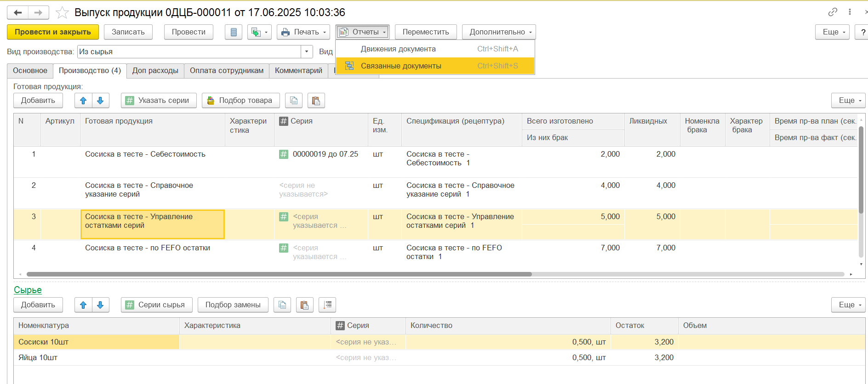Expand the Вид производства dropdown list

coord(307,52)
